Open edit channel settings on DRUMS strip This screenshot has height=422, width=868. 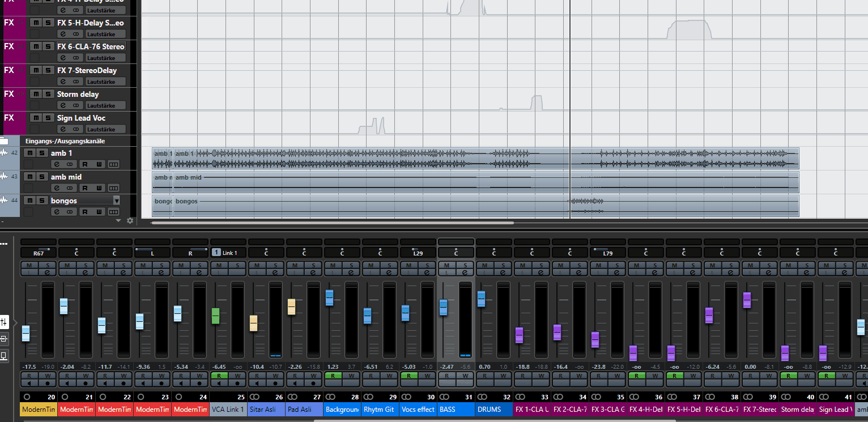[x=503, y=272]
